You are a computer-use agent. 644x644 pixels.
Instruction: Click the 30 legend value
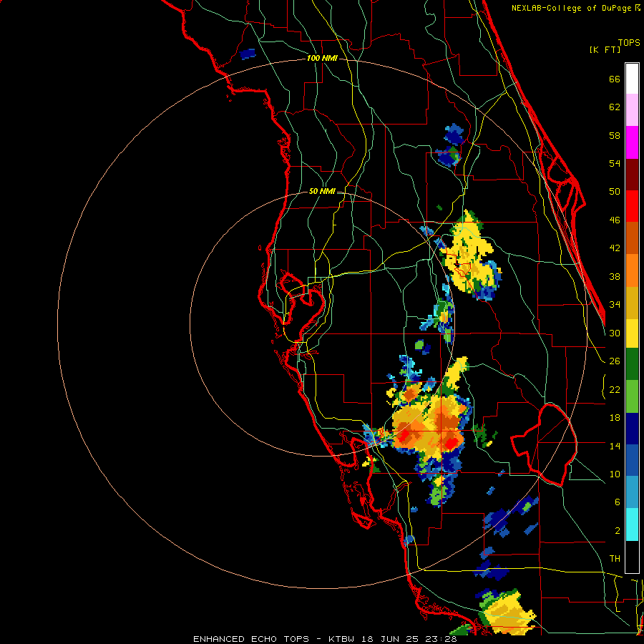tap(615, 333)
